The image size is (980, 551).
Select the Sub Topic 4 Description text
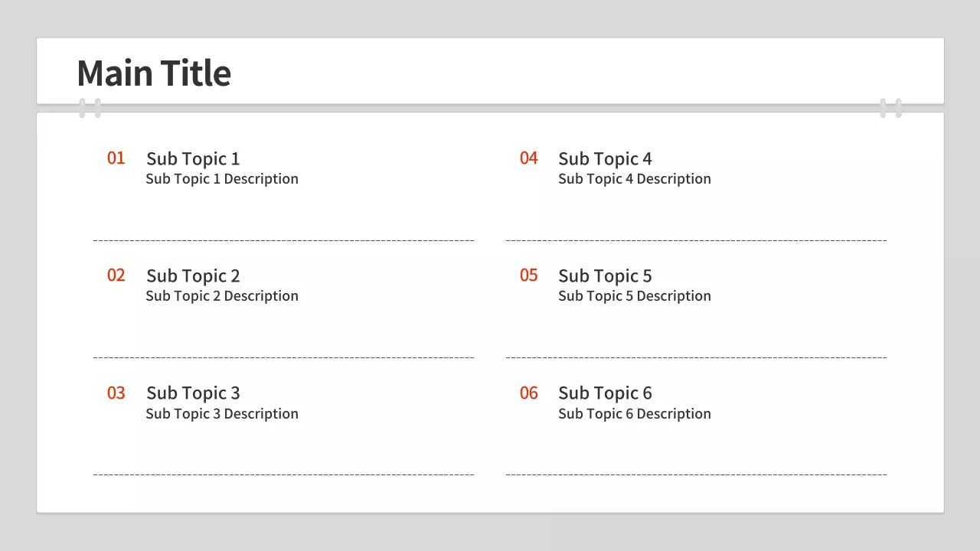pos(635,179)
